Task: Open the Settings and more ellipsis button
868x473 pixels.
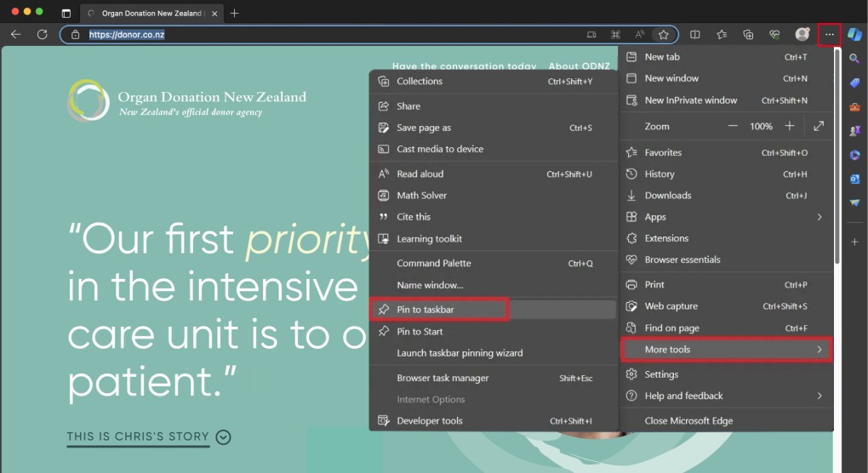Action: pyautogui.click(x=830, y=35)
